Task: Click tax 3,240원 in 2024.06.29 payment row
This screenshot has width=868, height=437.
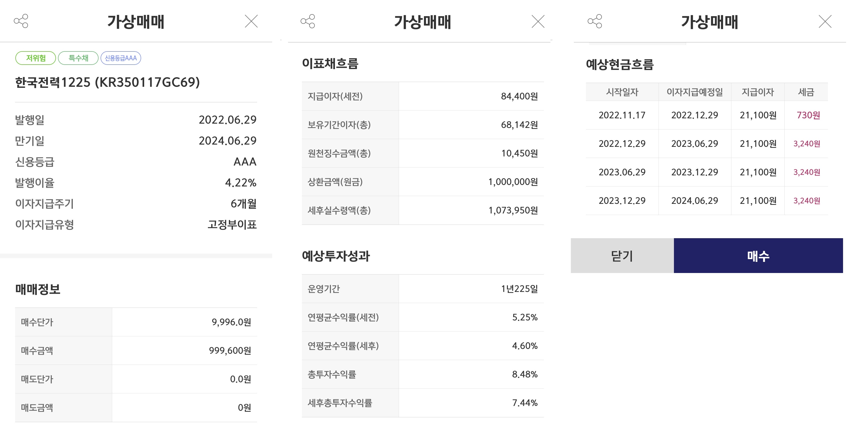Action: (807, 201)
